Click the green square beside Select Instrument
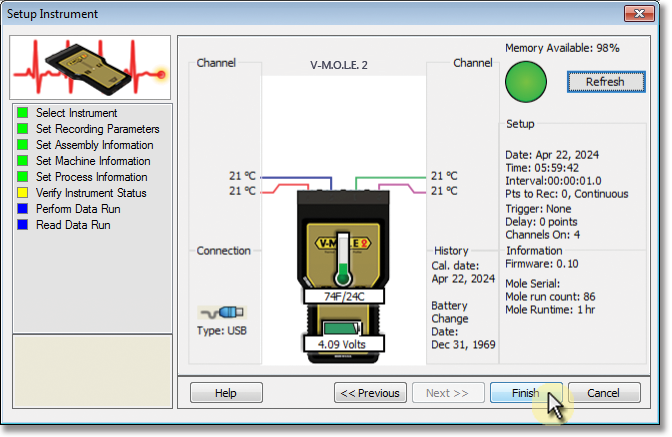The height and width of the screenshot is (437, 672). [x=22, y=113]
